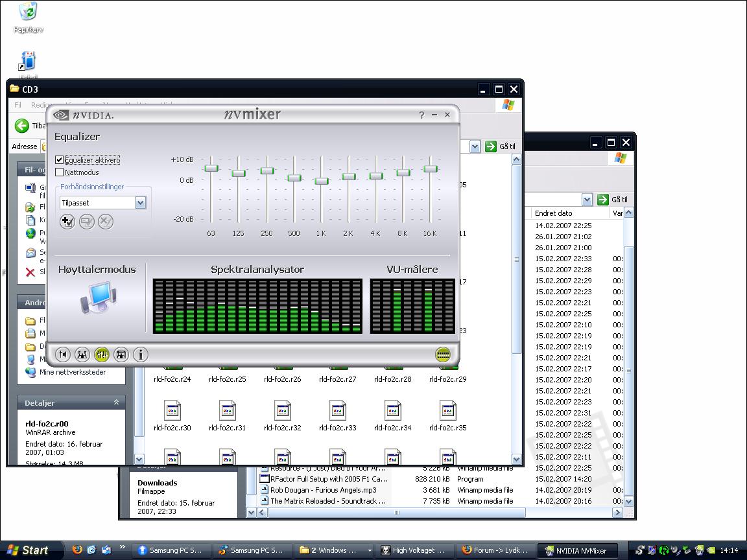Open the address dropdown in Downloads window
The image size is (747, 560).
coord(587,200)
